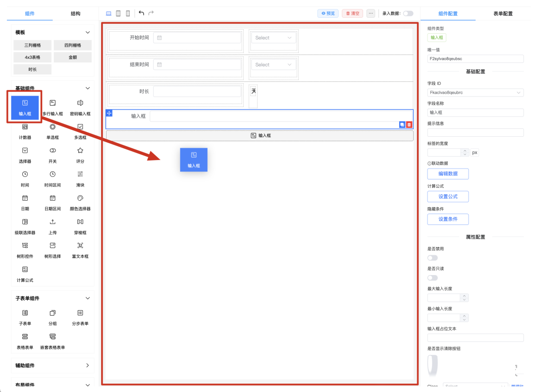This screenshot has height=392, width=535.
Task: Click the 字段名称 input field
Action: pyautogui.click(x=475, y=112)
